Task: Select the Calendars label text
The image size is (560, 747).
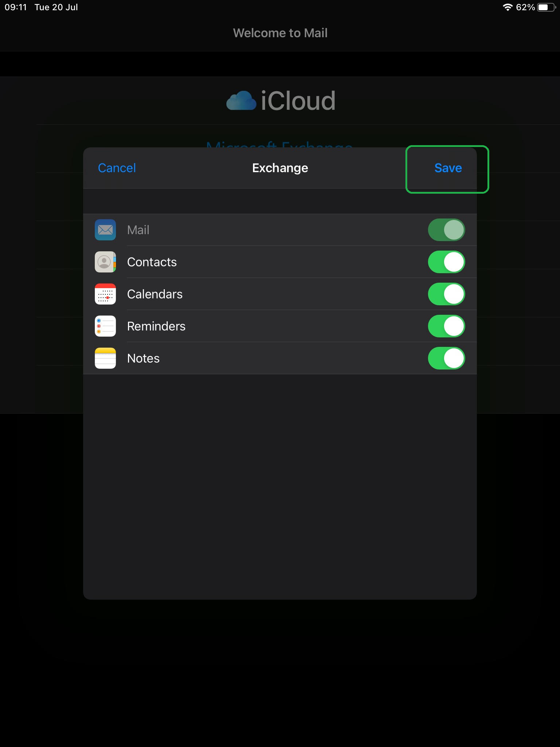Action: (155, 294)
